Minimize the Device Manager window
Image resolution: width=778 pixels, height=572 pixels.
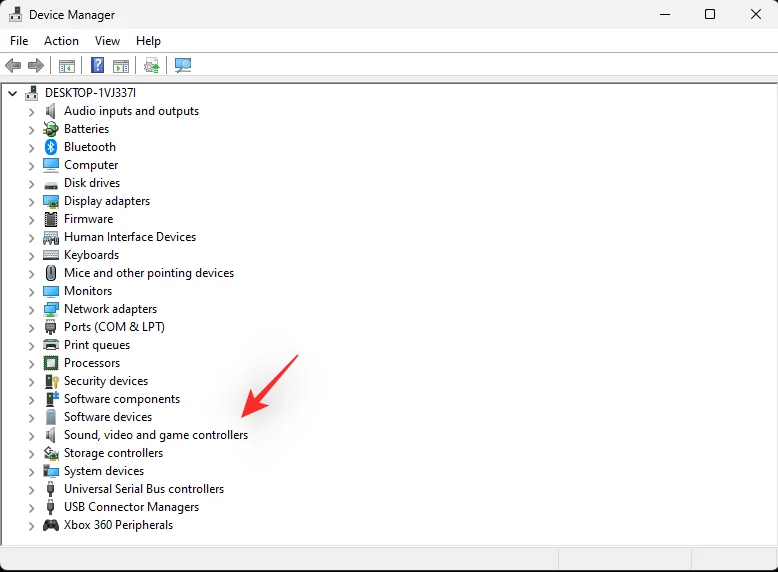point(665,14)
